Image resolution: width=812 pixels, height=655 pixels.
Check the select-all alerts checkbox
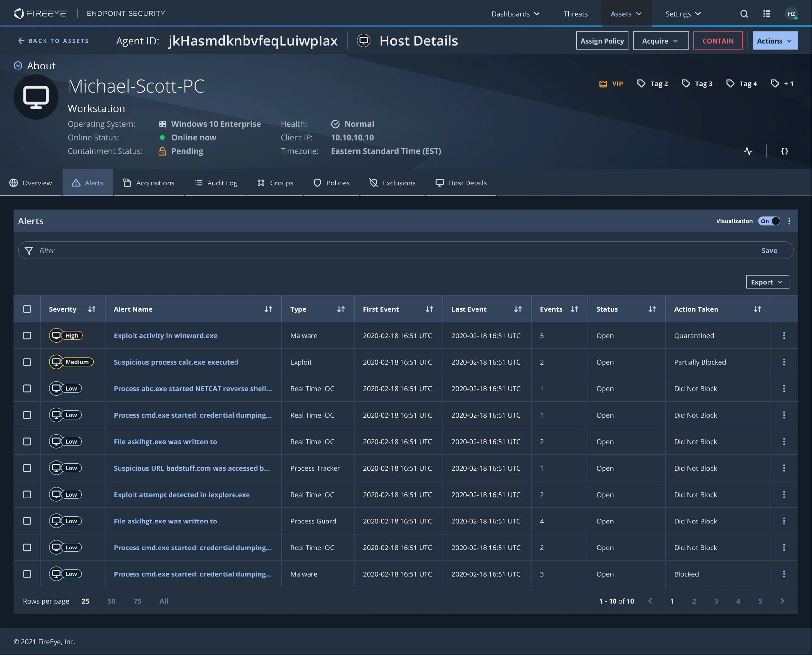(x=27, y=309)
